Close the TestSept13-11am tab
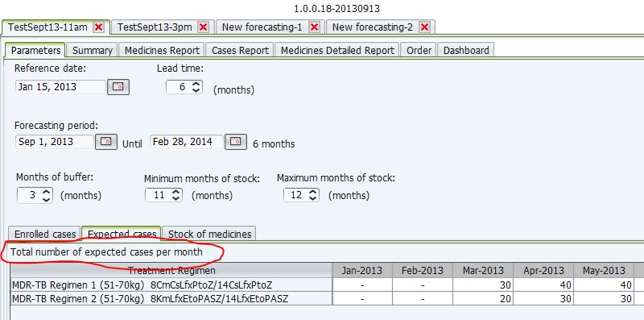 pyautogui.click(x=99, y=27)
